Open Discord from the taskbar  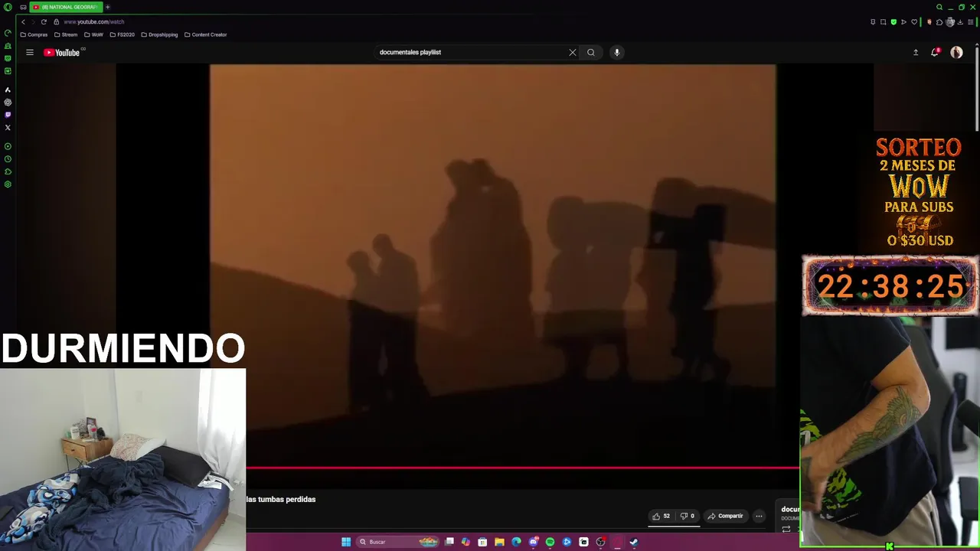[533, 542]
